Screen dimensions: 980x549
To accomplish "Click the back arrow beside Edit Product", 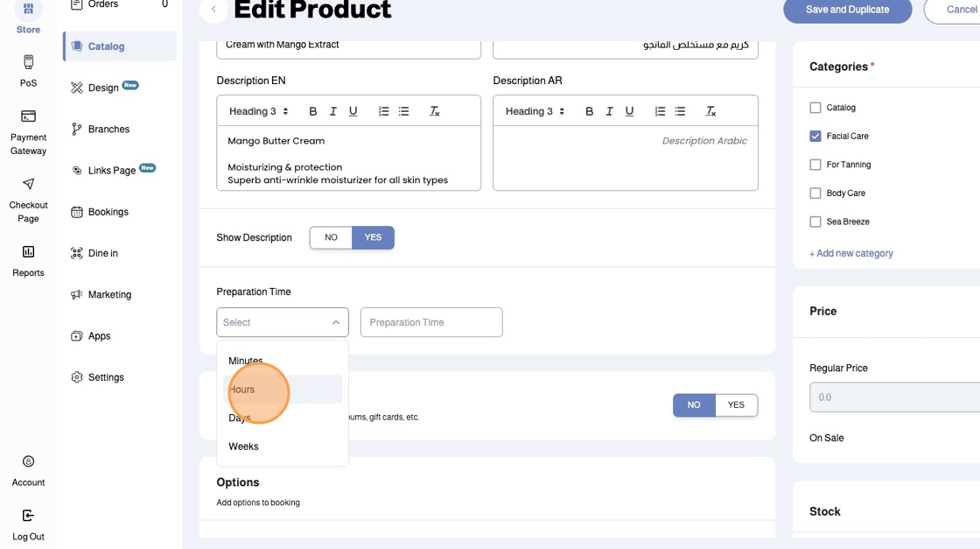I will (x=213, y=10).
